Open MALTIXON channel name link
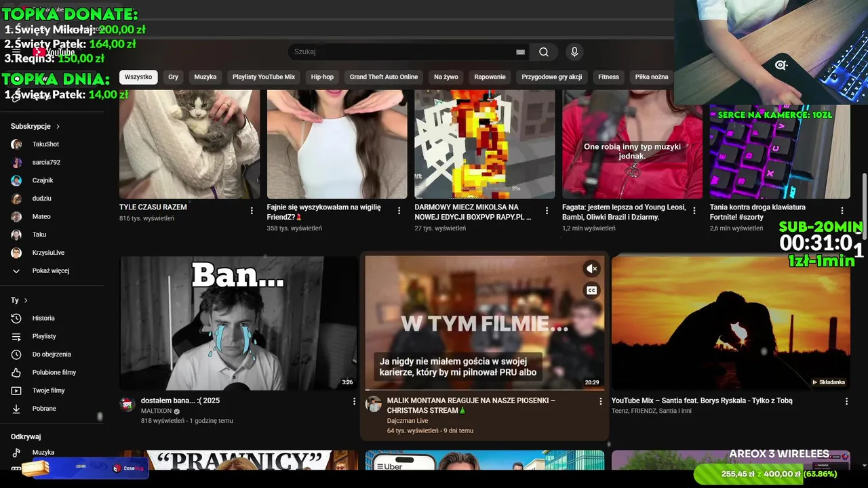868x488 pixels. tap(157, 411)
